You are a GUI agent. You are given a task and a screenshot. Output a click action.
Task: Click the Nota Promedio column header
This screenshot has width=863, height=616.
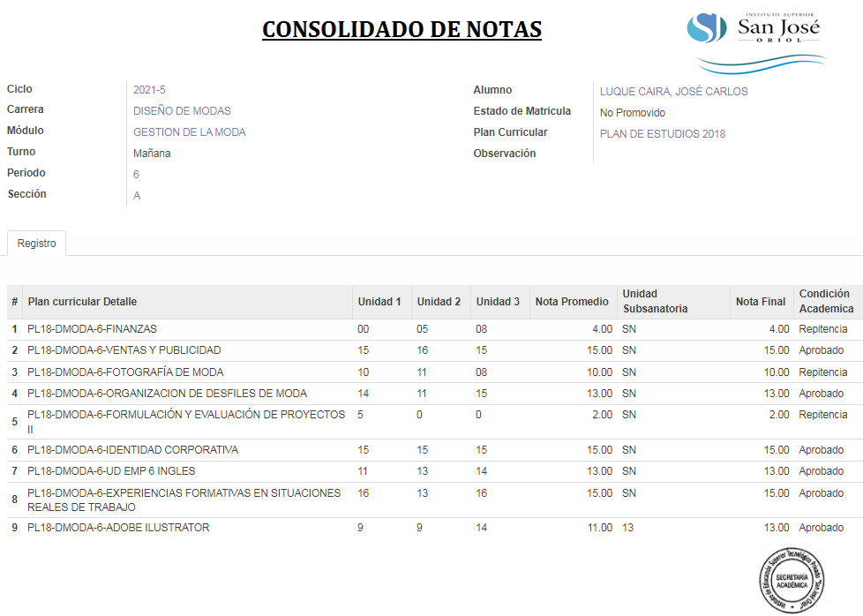pos(572,302)
